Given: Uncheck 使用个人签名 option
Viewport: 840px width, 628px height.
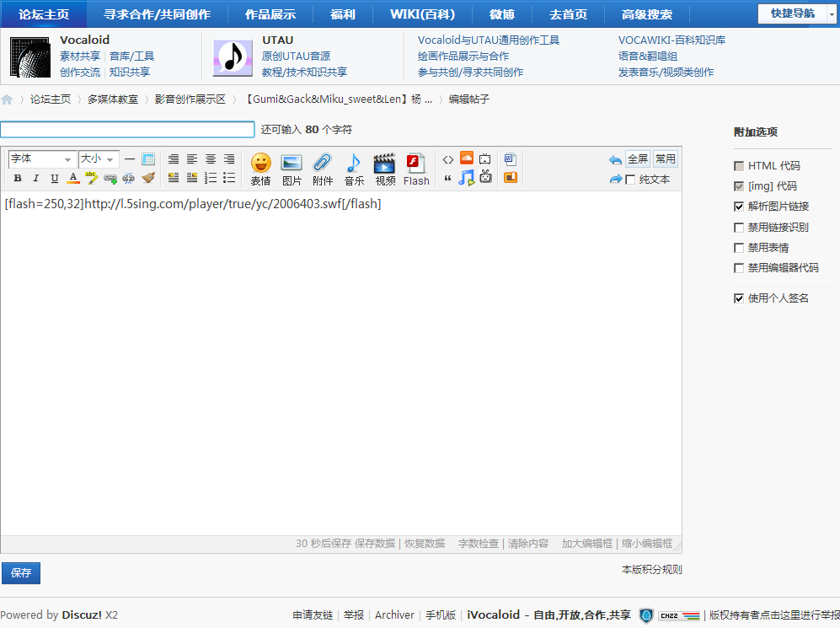Looking at the screenshot, I should 739,298.
